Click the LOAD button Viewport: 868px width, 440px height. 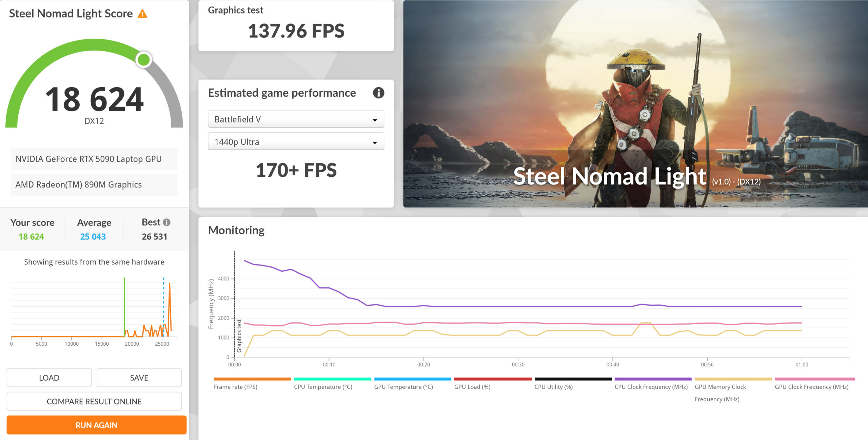point(49,378)
